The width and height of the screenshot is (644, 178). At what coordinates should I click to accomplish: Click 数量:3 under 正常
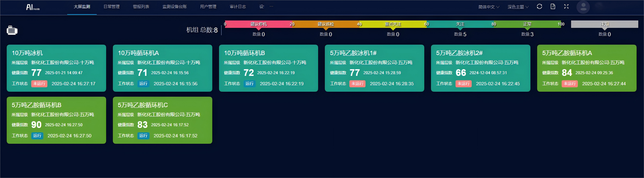click(527, 34)
